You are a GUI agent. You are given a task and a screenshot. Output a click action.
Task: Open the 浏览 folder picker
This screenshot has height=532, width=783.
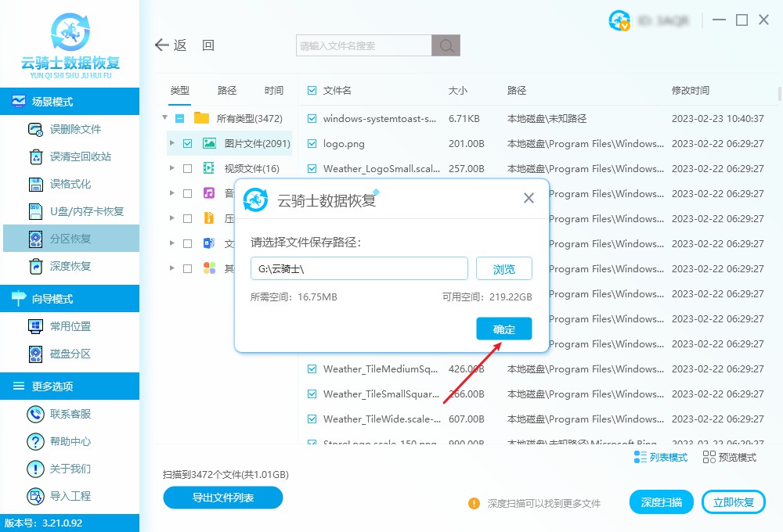click(503, 268)
